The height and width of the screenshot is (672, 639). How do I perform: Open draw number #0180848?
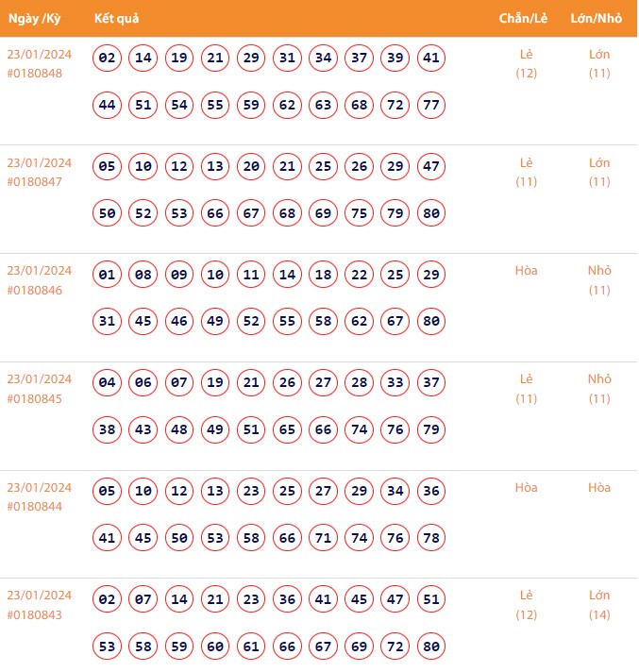(35, 74)
